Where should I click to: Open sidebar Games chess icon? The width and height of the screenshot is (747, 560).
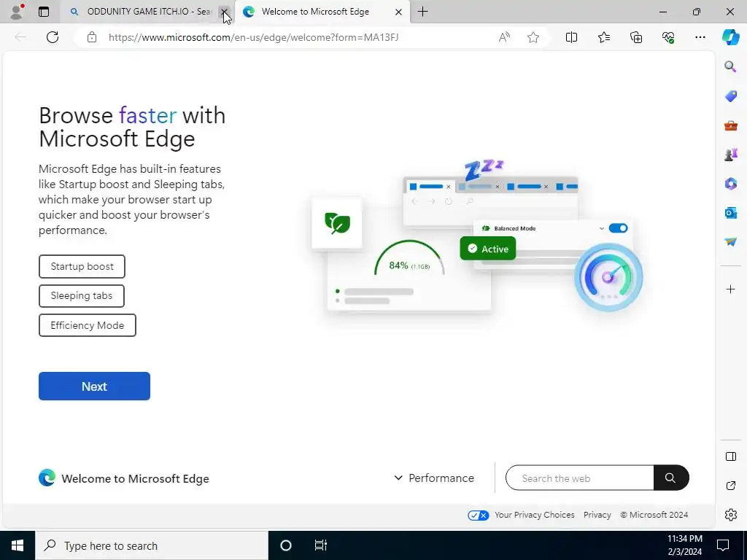click(x=730, y=155)
